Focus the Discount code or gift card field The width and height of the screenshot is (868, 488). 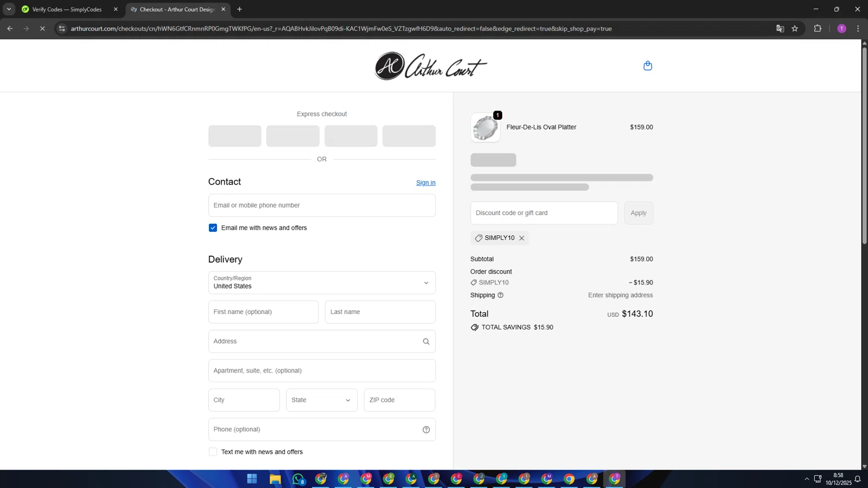[544, 213]
